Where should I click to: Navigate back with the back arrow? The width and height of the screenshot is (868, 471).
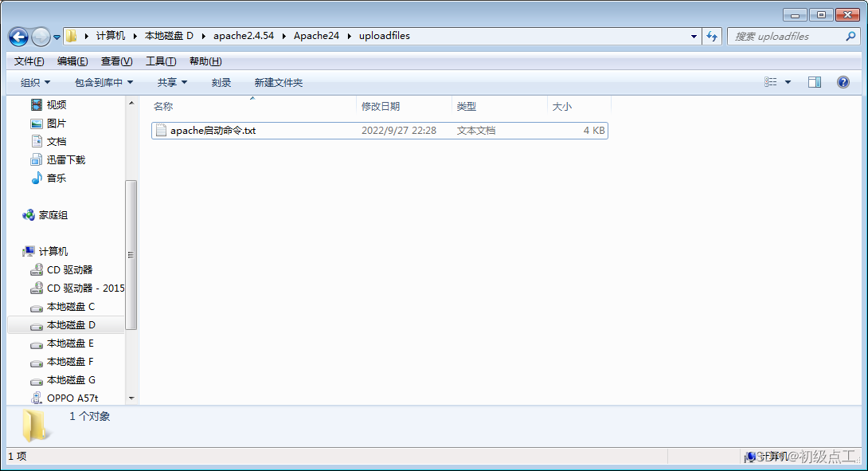click(x=18, y=37)
